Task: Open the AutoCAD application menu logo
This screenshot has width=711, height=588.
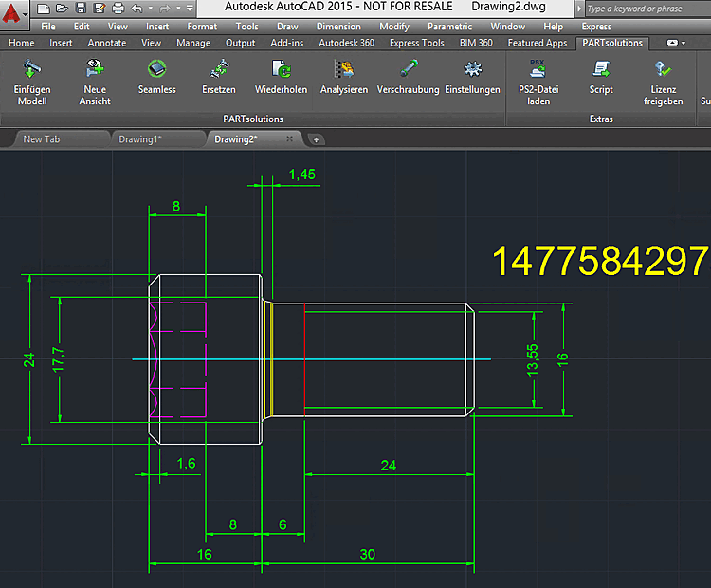Action: pyautogui.click(x=12, y=15)
